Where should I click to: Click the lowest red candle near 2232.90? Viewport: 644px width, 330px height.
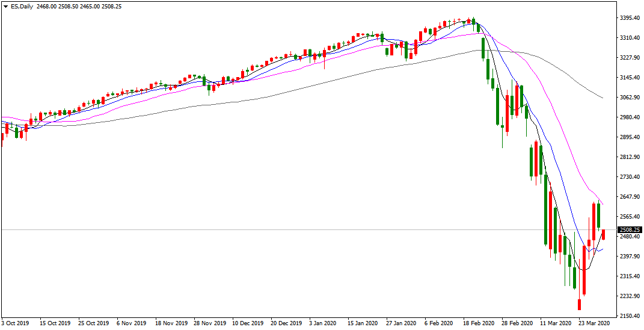[x=579, y=304]
